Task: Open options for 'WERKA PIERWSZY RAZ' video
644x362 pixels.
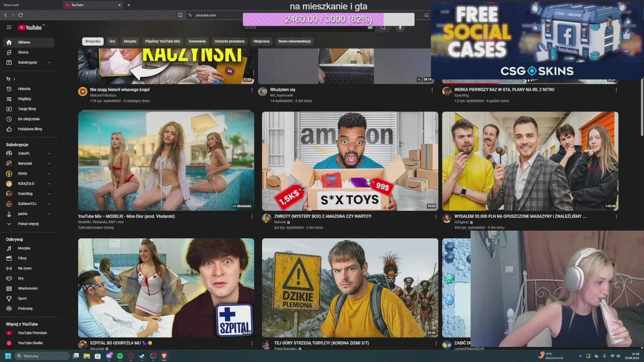Action: click(x=616, y=90)
